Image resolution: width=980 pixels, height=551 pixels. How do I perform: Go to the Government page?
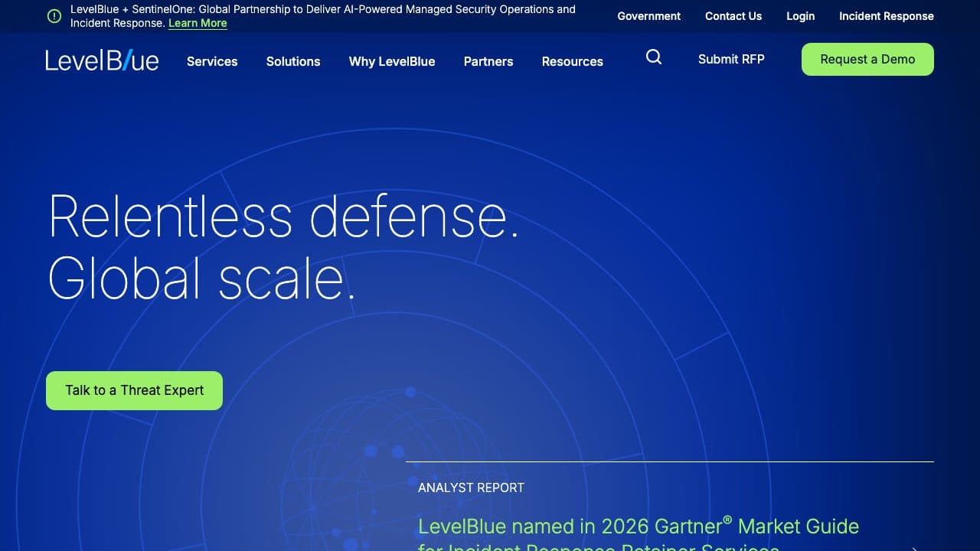[x=649, y=16]
